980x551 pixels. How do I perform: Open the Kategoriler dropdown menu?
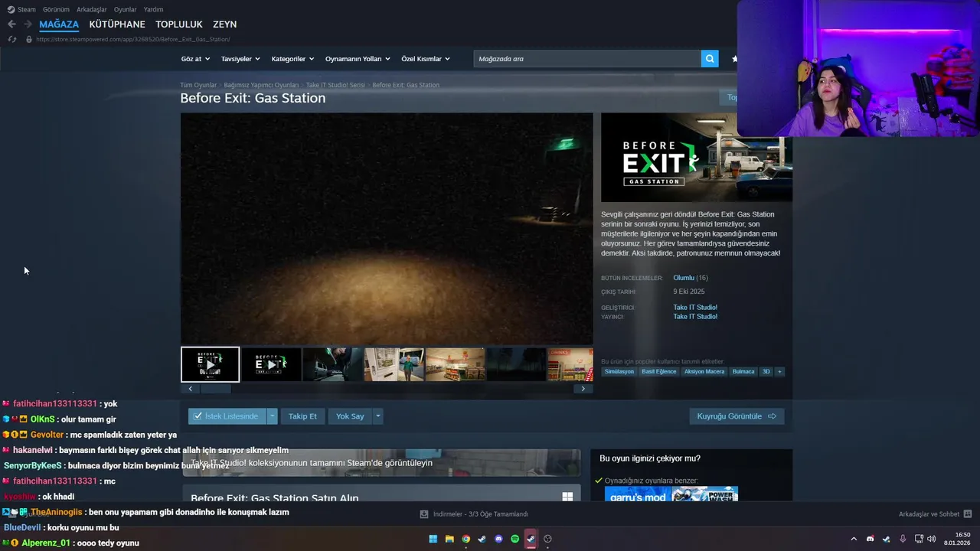(x=292, y=59)
